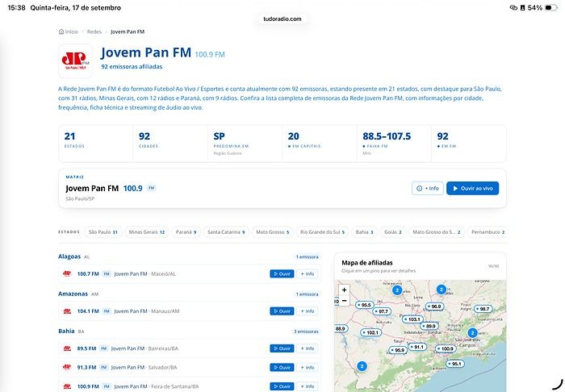Click the + Info button in the Matriz card
This screenshot has height=392, width=565.
[x=427, y=188]
